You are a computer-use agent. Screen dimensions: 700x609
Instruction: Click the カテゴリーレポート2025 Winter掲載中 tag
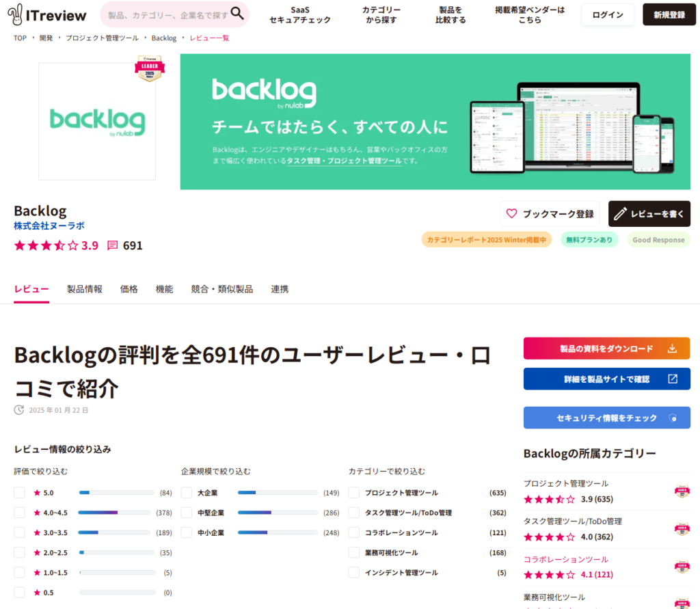point(487,240)
